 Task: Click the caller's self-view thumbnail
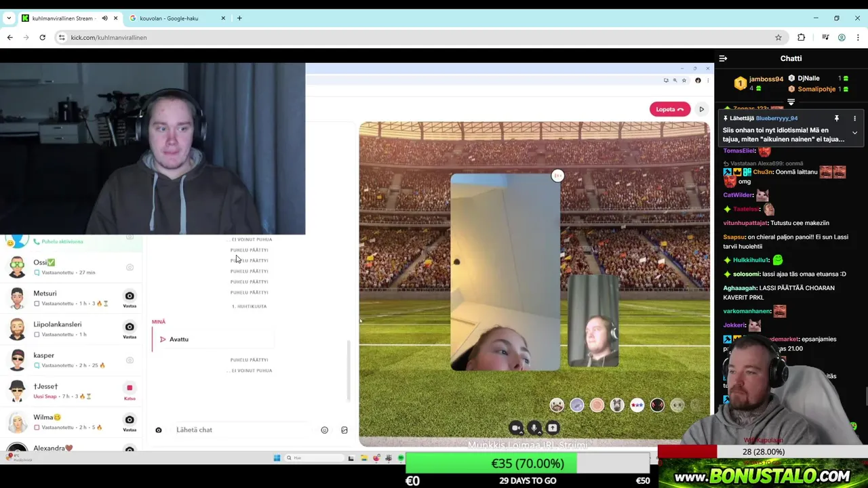[593, 322]
